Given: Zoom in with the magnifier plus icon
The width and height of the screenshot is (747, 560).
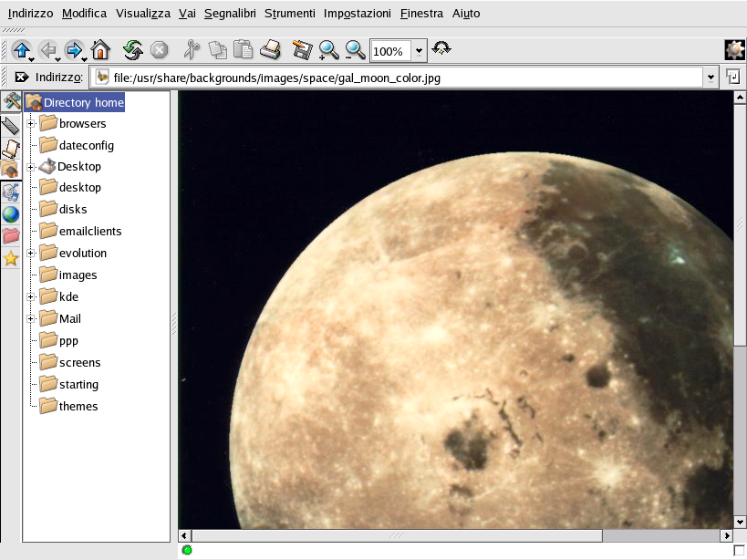Looking at the screenshot, I should click(x=328, y=49).
